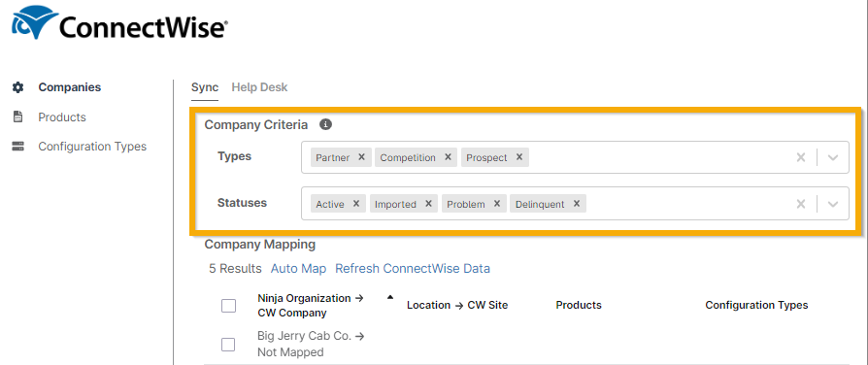The width and height of the screenshot is (868, 365).
Task: Click the Location → CW Site header
Action: click(457, 305)
